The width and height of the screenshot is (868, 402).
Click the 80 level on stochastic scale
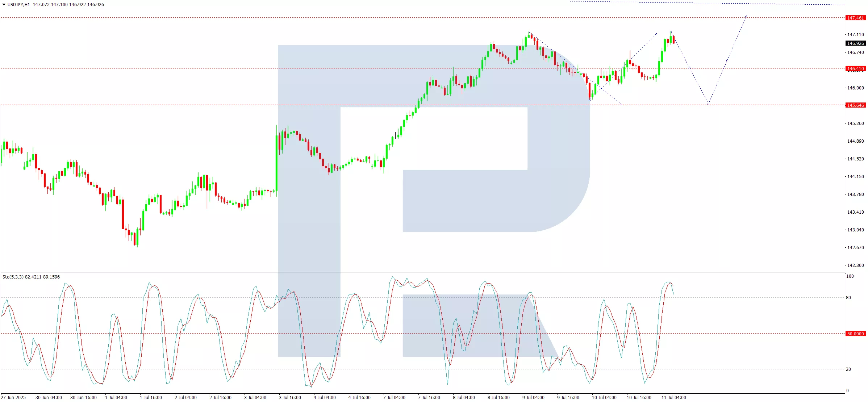click(848, 298)
